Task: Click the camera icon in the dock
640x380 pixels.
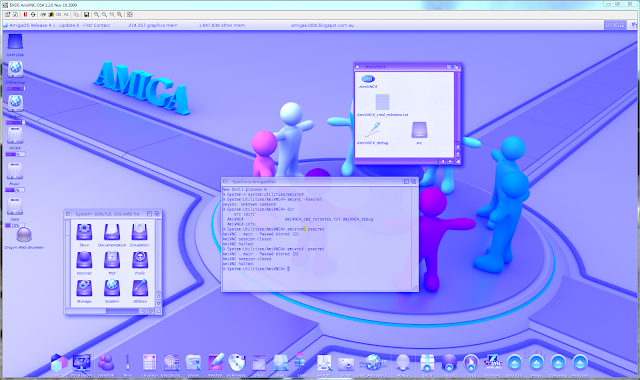Action: click(346, 364)
